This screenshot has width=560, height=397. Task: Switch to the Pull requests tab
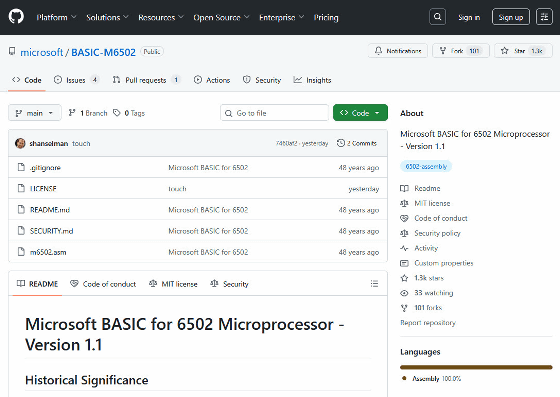(x=146, y=80)
